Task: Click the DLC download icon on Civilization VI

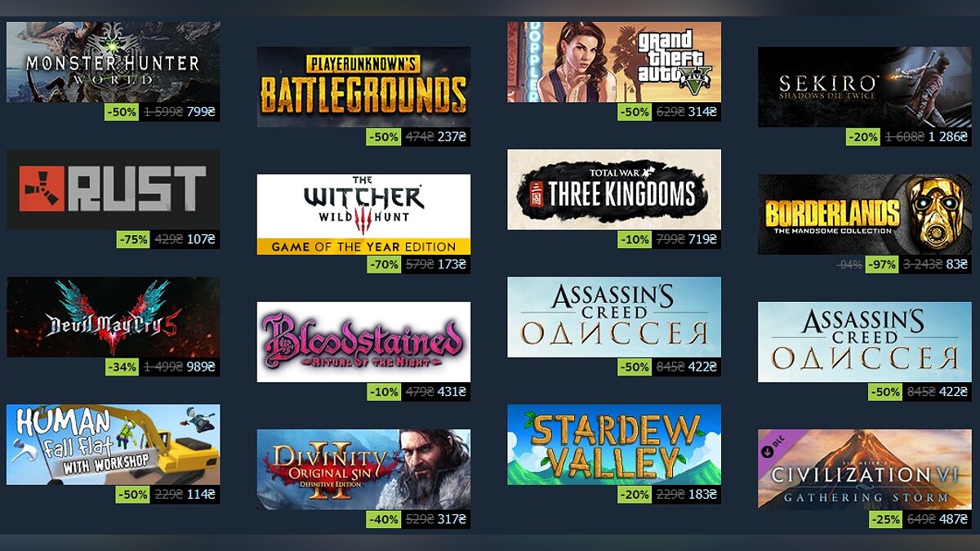Action: (x=768, y=450)
